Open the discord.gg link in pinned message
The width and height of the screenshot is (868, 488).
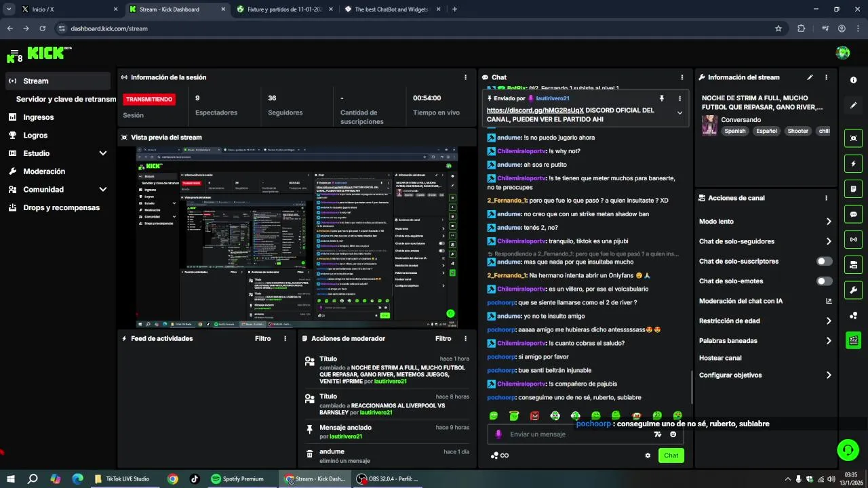click(535, 110)
